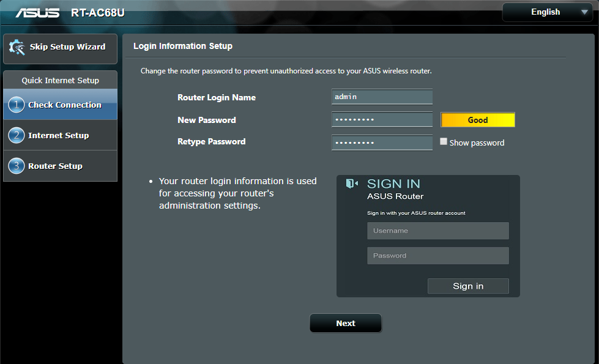
Task: Click the Username field in sign-in preview
Action: click(x=438, y=231)
